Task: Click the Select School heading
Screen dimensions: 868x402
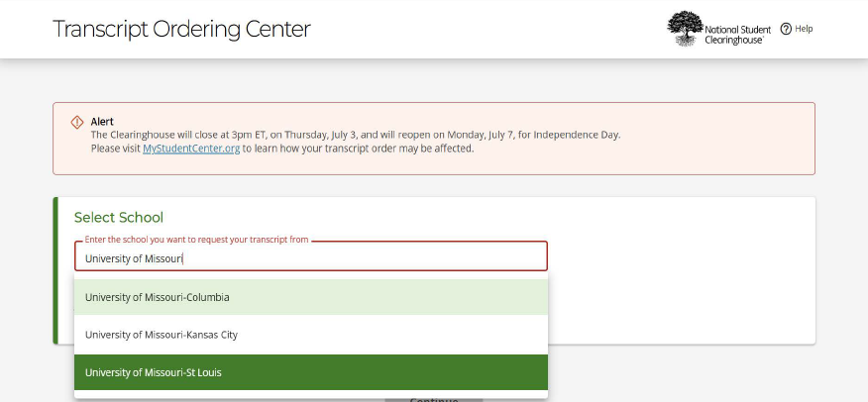Action: coord(119,218)
